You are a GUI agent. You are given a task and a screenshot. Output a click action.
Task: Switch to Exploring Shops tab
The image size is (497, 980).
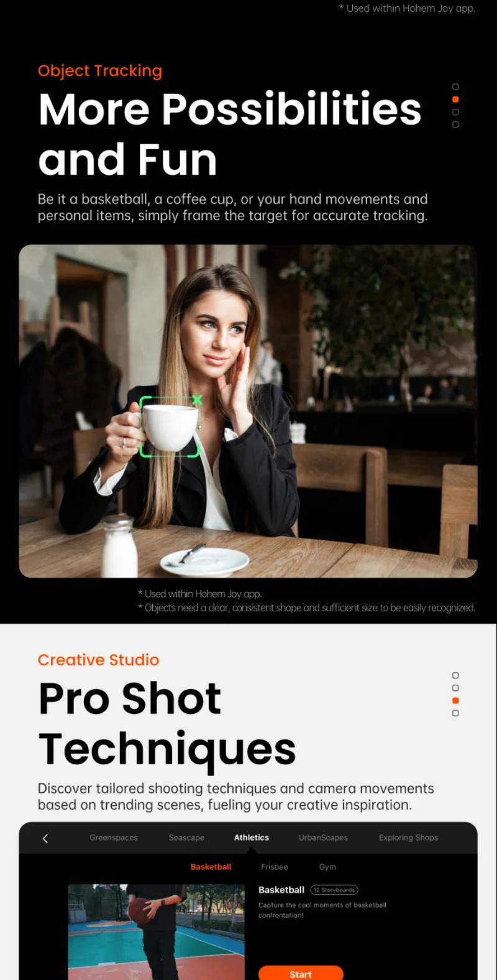tap(409, 838)
